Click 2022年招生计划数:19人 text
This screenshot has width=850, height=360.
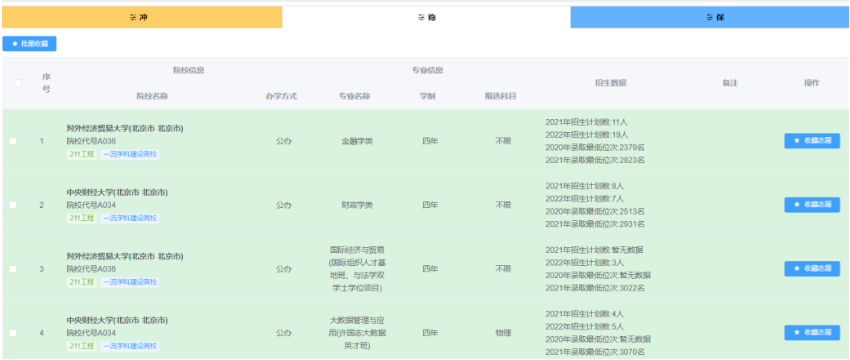pos(587,134)
